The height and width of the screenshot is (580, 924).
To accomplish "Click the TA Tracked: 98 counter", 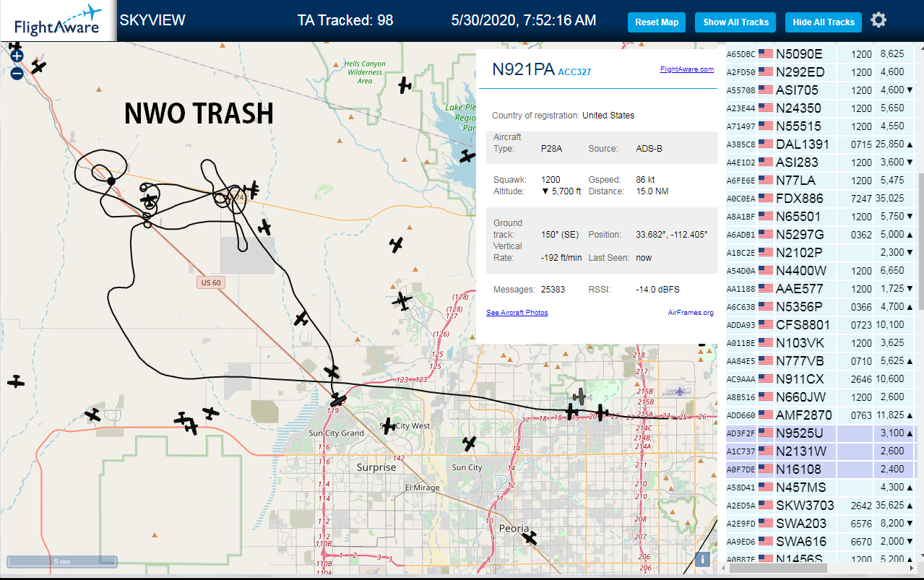I will coord(345,20).
